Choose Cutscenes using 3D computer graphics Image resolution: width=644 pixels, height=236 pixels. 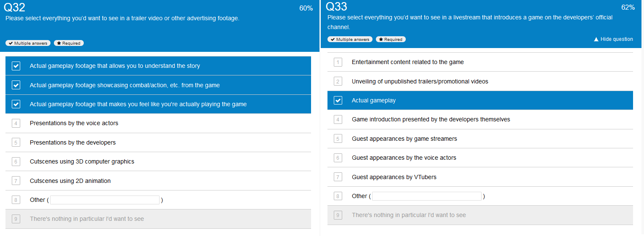coord(158,161)
